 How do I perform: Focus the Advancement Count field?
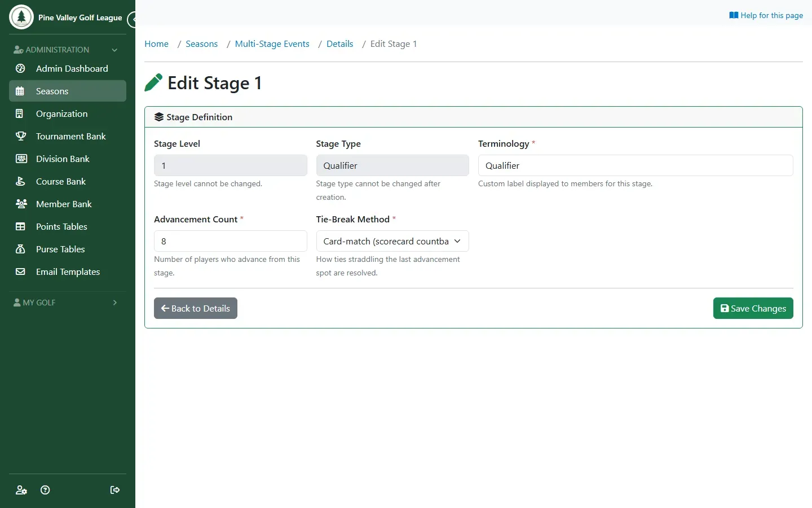point(231,241)
